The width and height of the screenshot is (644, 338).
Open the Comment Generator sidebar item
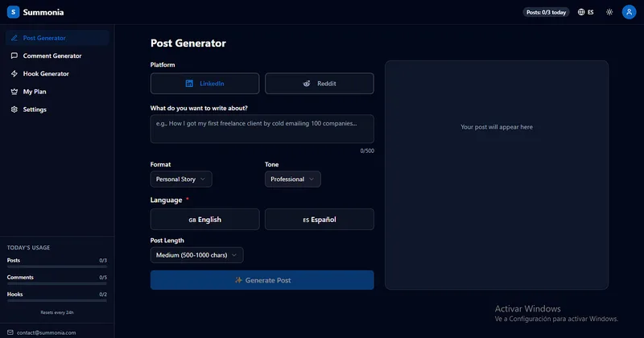(x=57, y=56)
